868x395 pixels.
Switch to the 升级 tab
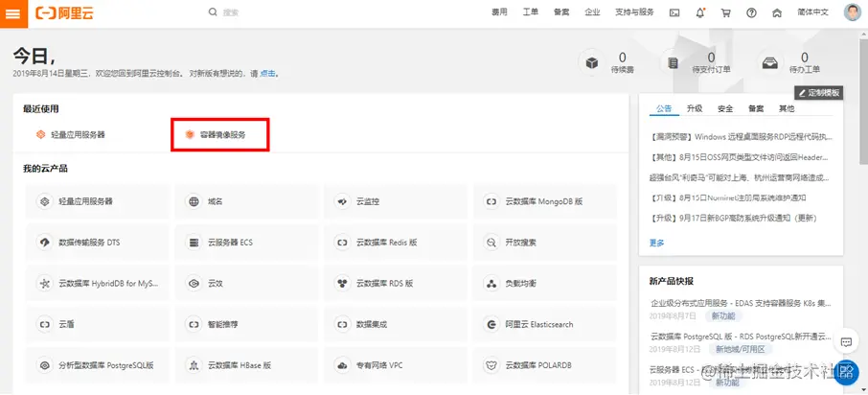coord(695,108)
